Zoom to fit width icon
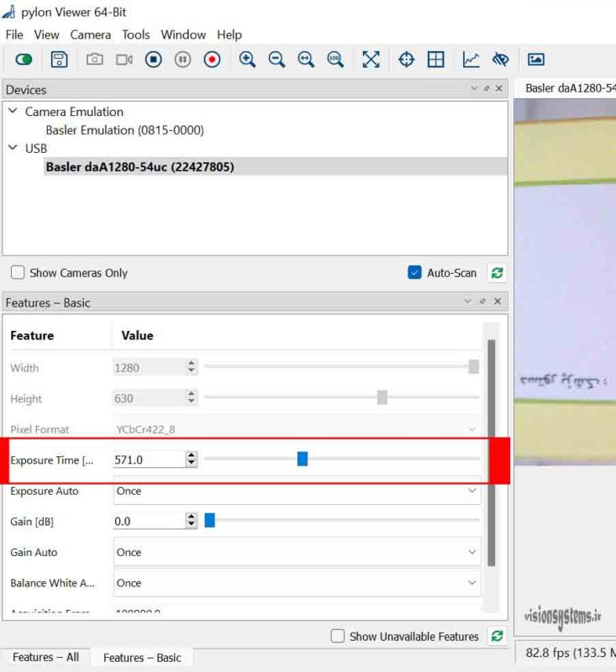The image size is (616, 672). (306, 59)
